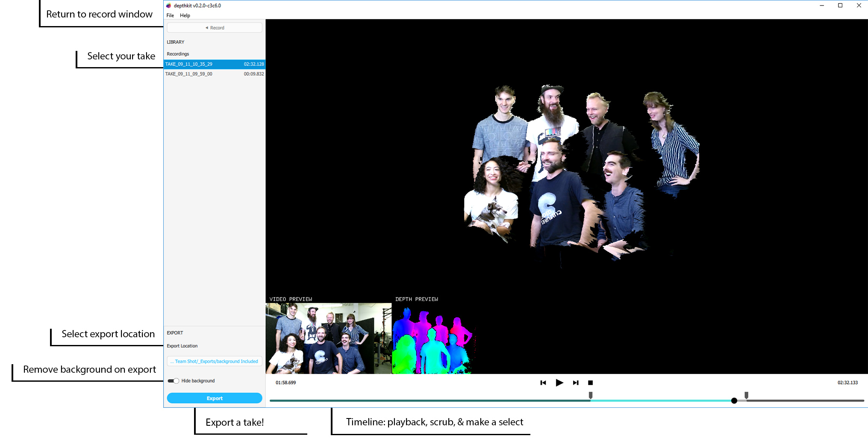Select recording TAKE_09_11_09_59_00
This screenshot has height=445, width=868.
pos(215,74)
